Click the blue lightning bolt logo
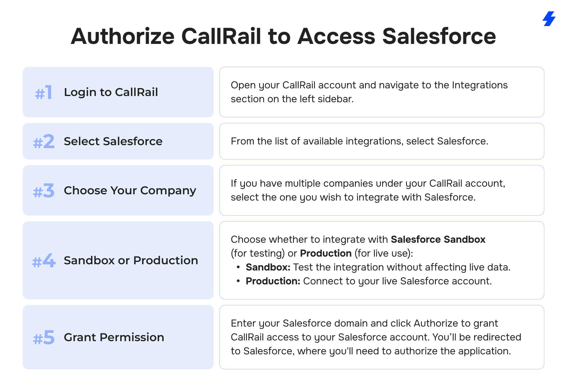 [549, 19]
